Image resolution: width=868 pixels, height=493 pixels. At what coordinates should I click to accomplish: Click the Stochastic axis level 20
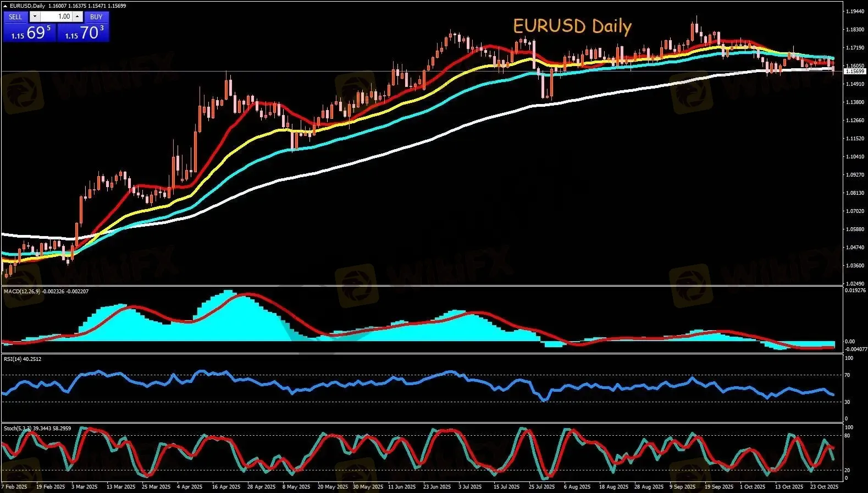click(x=847, y=470)
